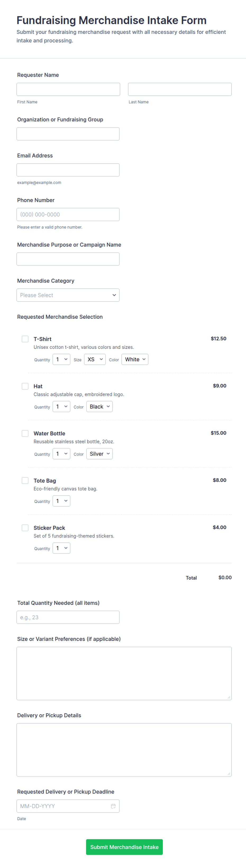This screenshot has width=246, height=868.
Task: Click the Delivery or Pickup Details textarea
Action: pos(124,749)
